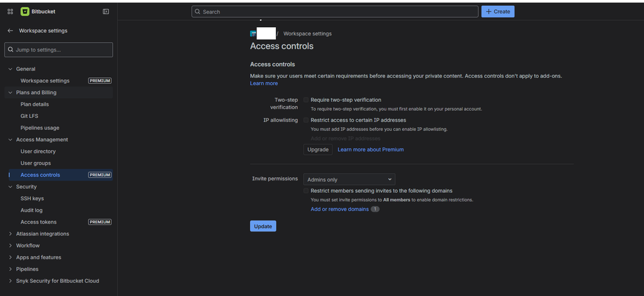Select Access controls in sidebar
Screen dimensions: 644x296
[x=40, y=175]
